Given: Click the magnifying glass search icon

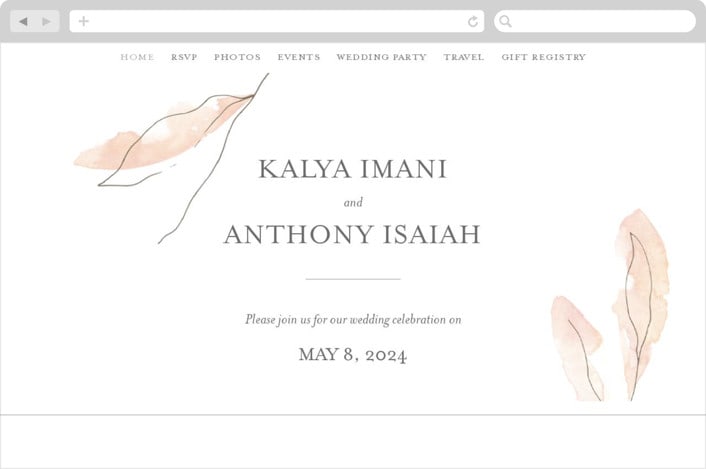Looking at the screenshot, I should point(505,21).
